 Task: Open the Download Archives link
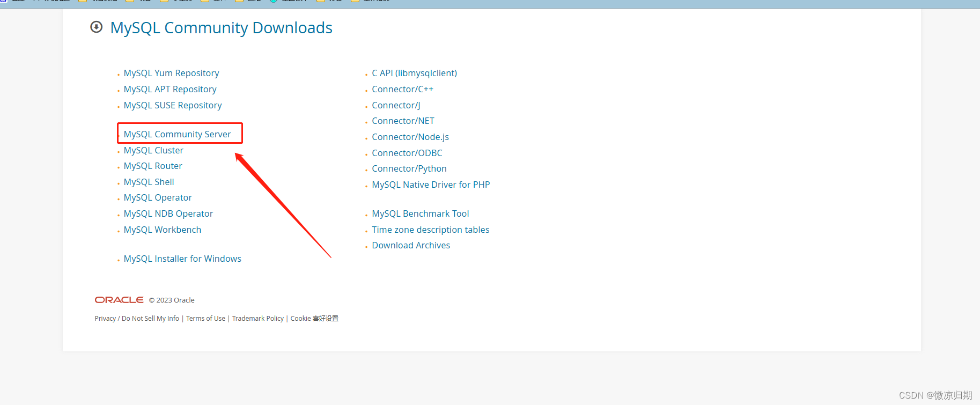pos(411,245)
